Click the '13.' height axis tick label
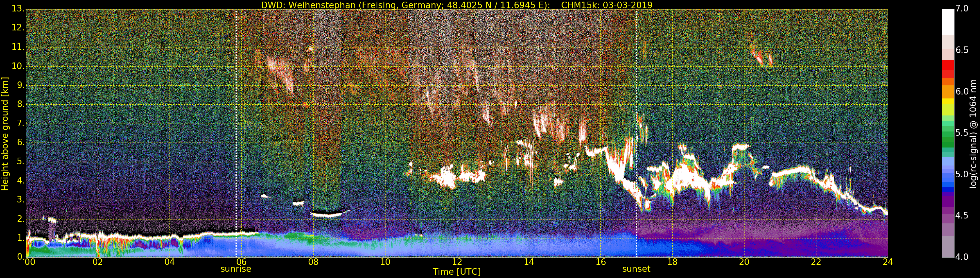The image size is (980, 278). pyautogui.click(x=18, y=9)
